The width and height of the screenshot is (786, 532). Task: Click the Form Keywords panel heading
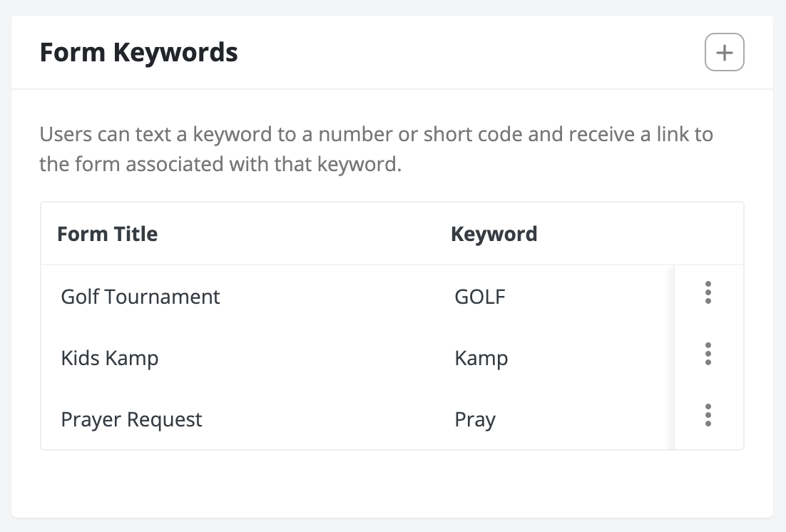coord(139,53)
